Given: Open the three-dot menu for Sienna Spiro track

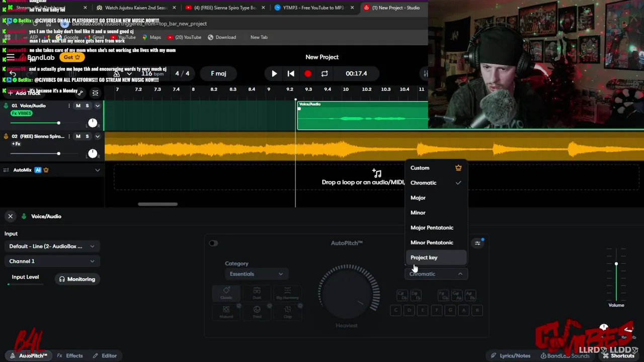Looking at the screenshot, I should [69, 136].
